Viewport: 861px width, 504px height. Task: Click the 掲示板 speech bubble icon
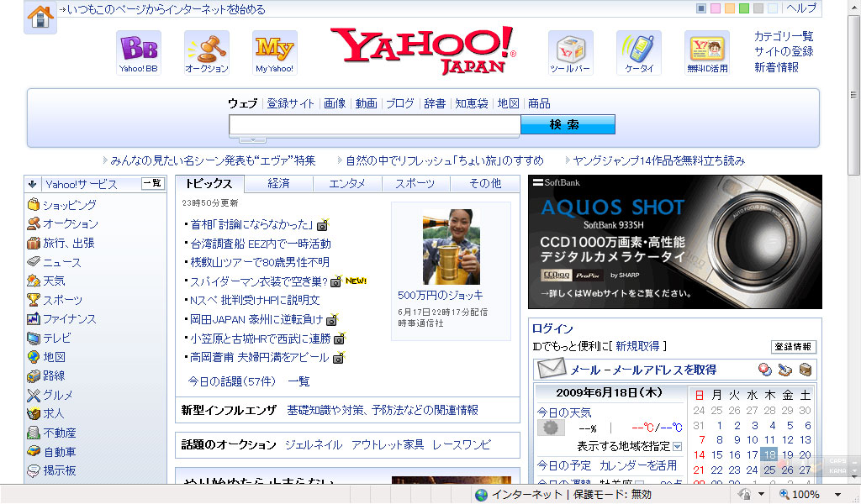click(x=34, y=470)
